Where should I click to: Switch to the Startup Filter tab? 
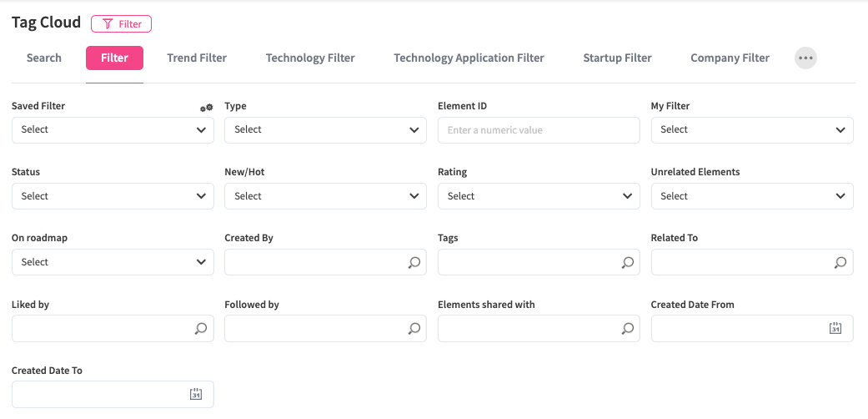click(617, 58)
